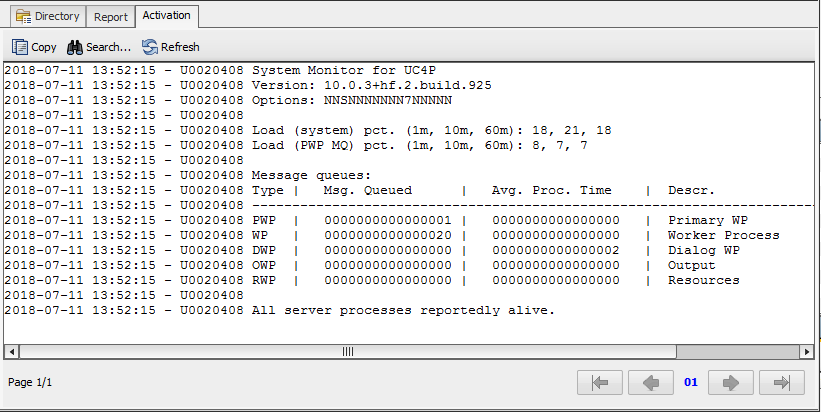
Task: Click the scrollbar track right of thumb
Action: click(x=738, y=351)
